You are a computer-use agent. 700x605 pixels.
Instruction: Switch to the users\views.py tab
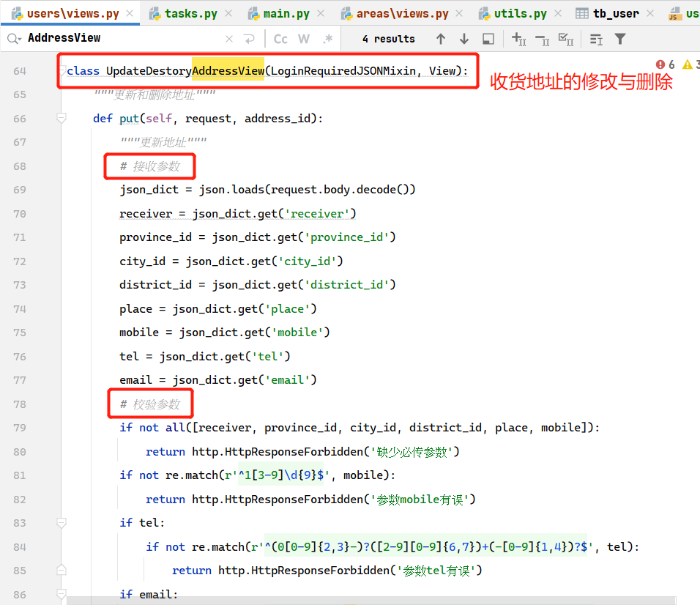[x=66, y=13]
